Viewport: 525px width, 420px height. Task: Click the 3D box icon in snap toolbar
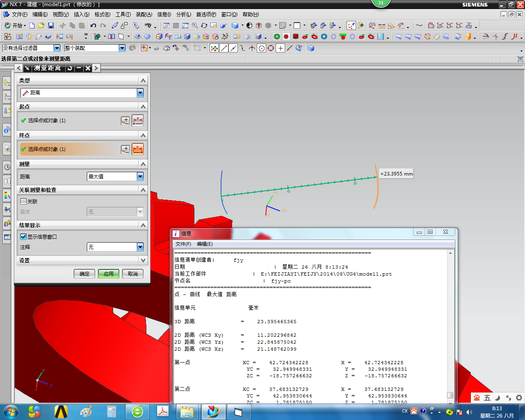[x=311, y=48]
